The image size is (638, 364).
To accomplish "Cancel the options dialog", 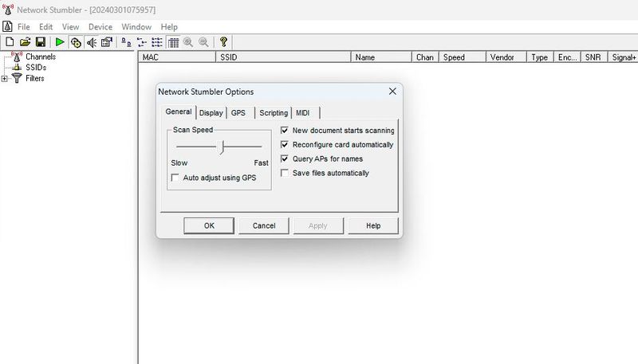I will coord(264,226).
